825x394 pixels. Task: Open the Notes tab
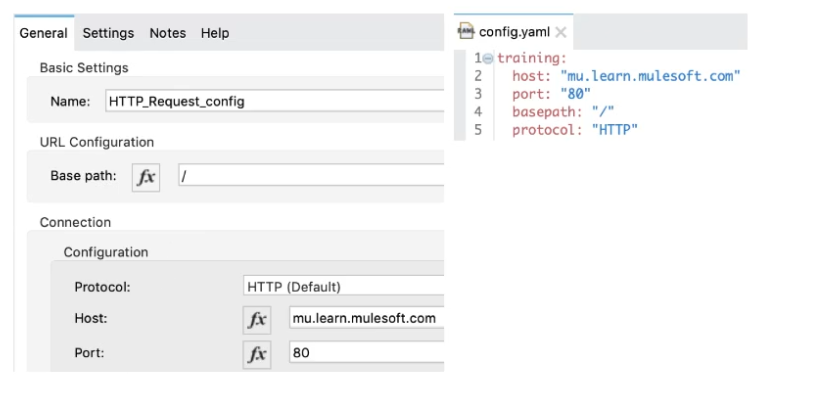click(x=168, y=33)
